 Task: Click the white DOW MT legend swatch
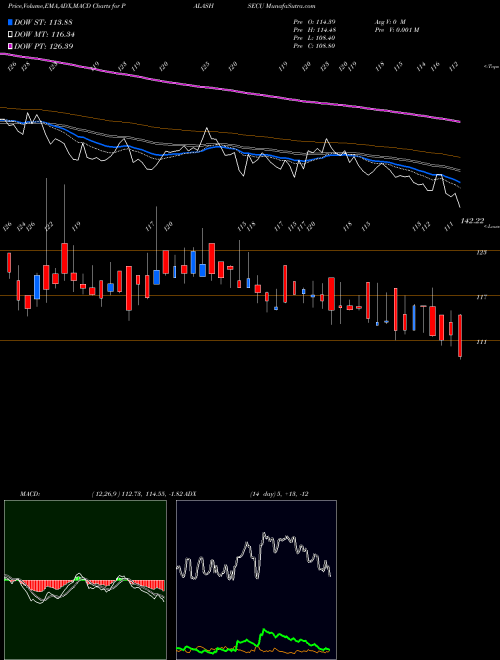click(x=10, y=35)
